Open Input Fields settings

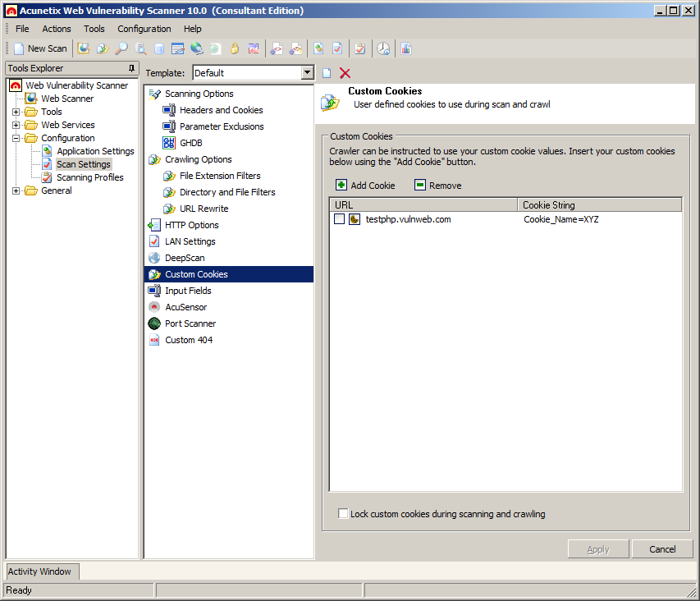(x=189, y=291)
